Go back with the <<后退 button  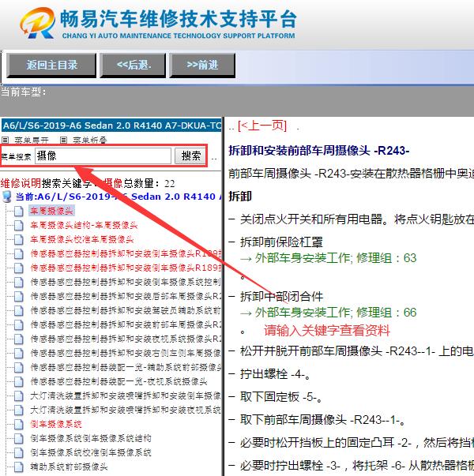point(133,66)
